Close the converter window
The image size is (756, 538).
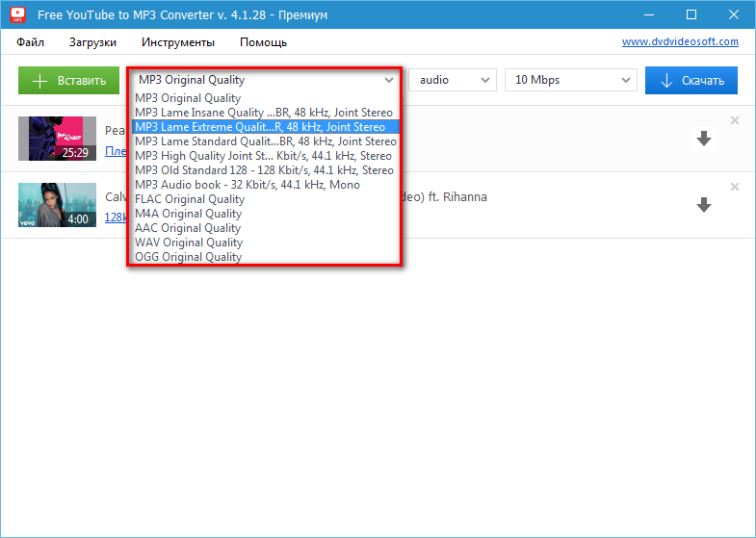[x=734, y=15]
